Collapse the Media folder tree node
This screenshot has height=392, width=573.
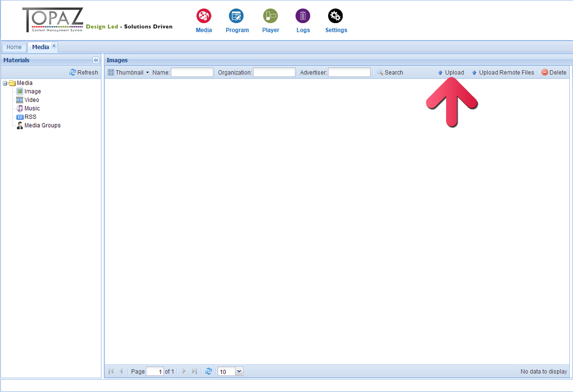(x=5, y=83)
